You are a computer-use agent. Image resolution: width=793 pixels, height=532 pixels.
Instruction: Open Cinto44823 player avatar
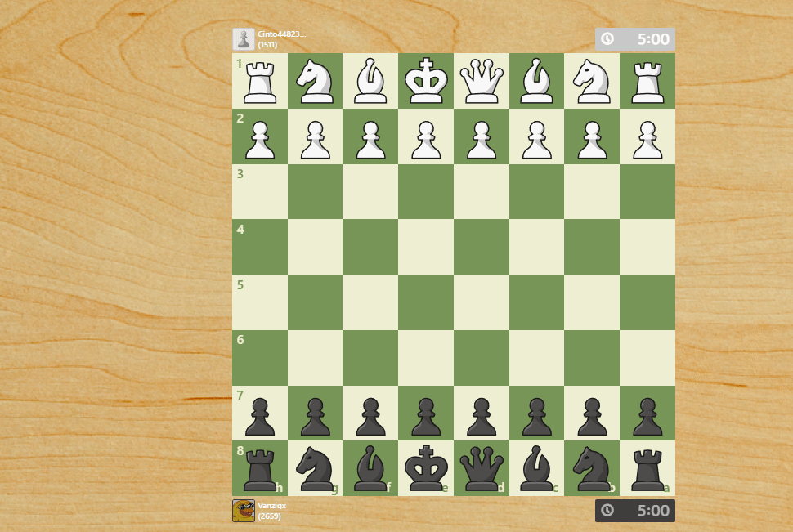244,39
